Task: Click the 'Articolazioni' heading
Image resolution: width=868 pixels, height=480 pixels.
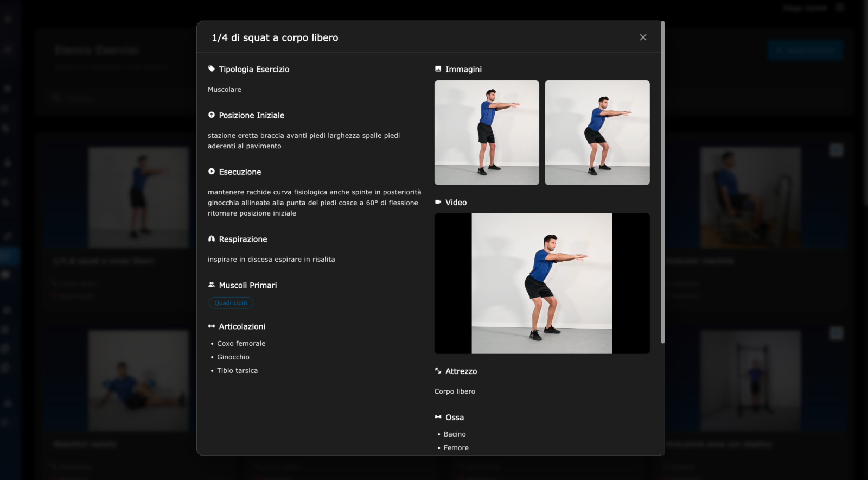Action: pos(242,326)
